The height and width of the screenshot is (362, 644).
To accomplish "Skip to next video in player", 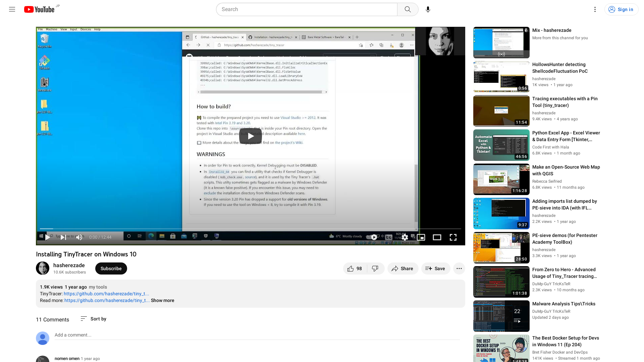I will point(63,237).
